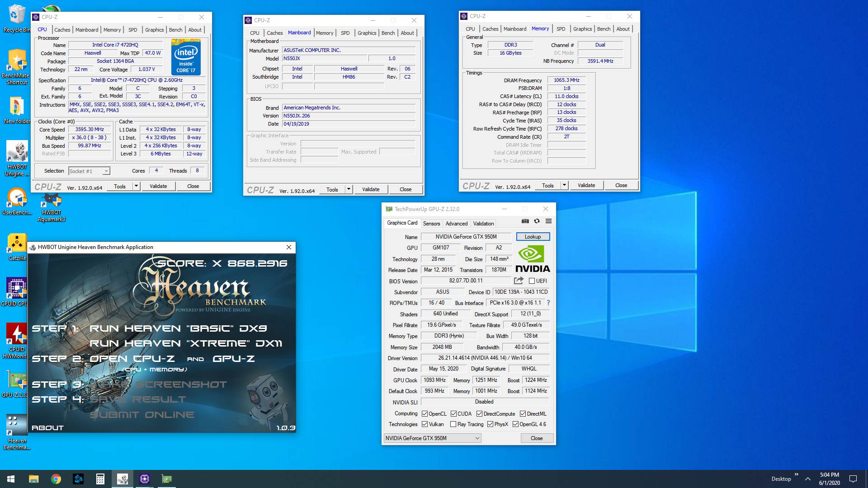Toggle Vulkan checkbox
Image resolution: width=868 pixels, height=488 pixels.
pos(425,424)
